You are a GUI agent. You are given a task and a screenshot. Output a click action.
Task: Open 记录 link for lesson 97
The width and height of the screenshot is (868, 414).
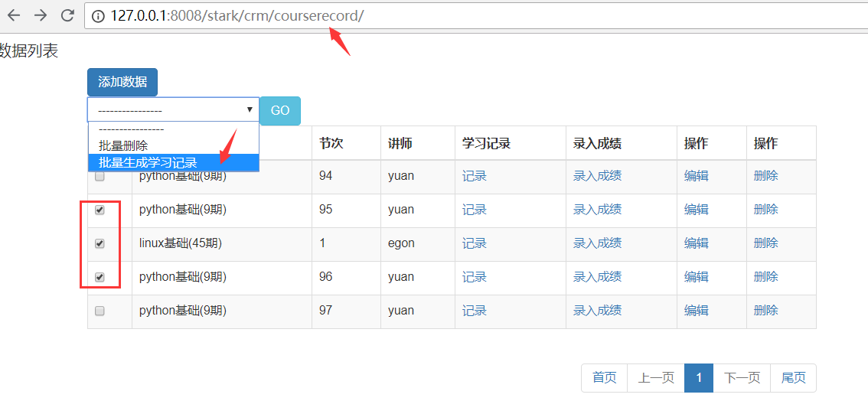tap(475, 311)
